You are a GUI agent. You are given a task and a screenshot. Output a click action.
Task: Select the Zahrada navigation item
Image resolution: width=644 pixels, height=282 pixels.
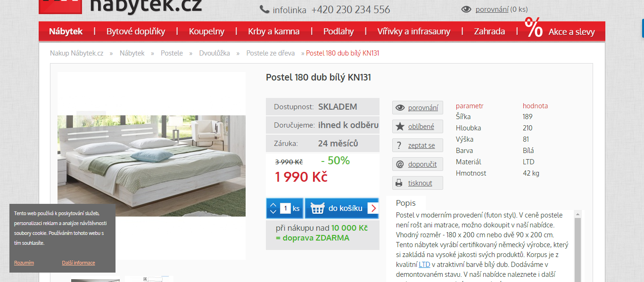pos(489,32)
